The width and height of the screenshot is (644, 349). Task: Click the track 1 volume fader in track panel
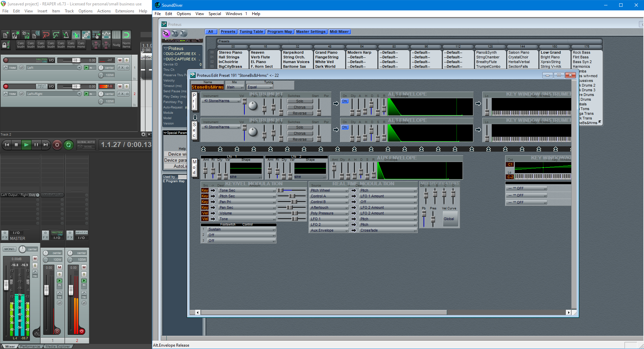click(x=76, y=60)
